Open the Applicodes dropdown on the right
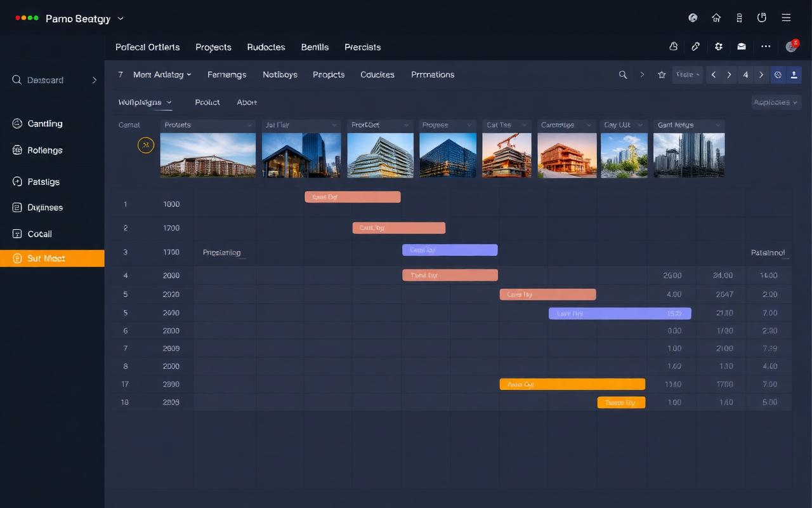Viewport: 812px width, 508px height. tap(776, 102)
